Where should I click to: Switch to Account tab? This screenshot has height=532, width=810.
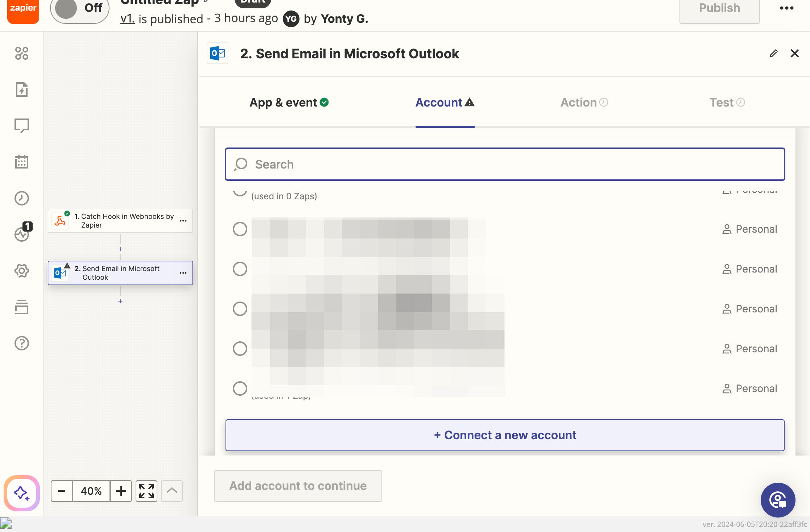(x=445, y=103)
